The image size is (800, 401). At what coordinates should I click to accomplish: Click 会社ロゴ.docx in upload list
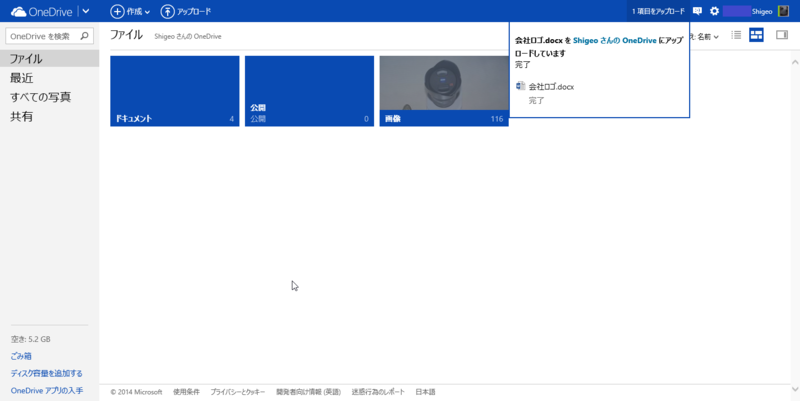point(552,87)
